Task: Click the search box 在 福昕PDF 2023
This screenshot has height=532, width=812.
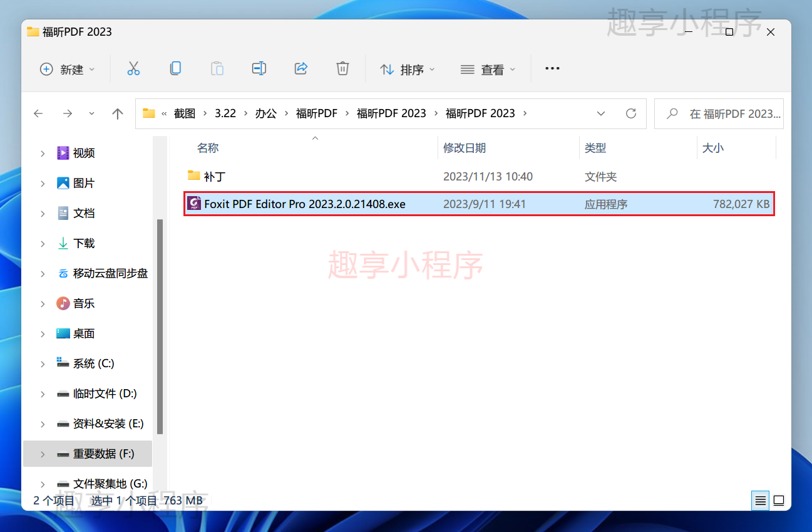Action: (x=719, y=113)
